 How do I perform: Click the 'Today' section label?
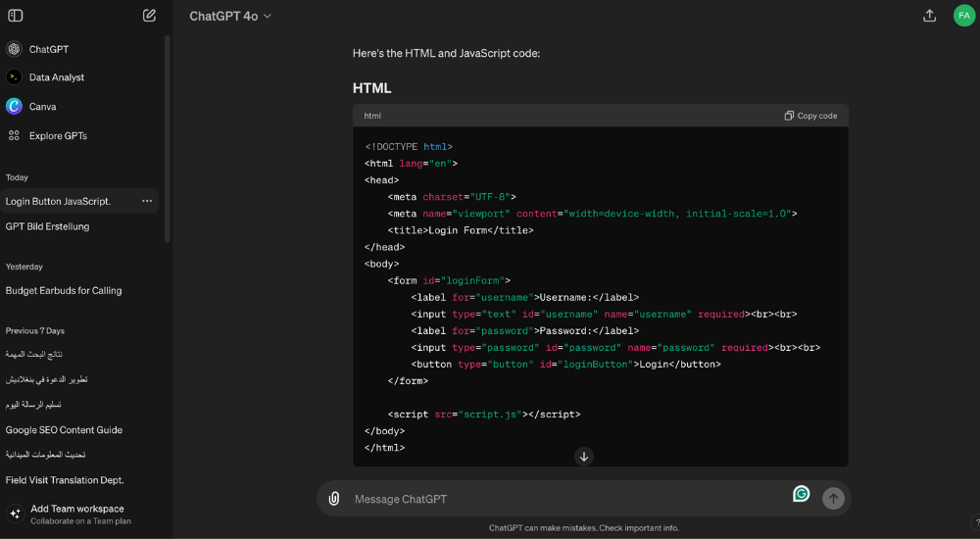tap(17, 177)
